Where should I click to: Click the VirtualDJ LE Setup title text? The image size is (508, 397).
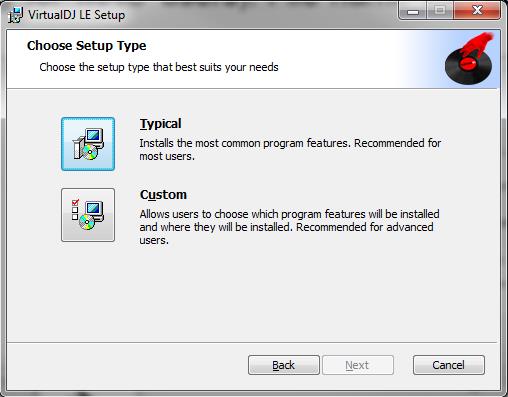point(77,15)
